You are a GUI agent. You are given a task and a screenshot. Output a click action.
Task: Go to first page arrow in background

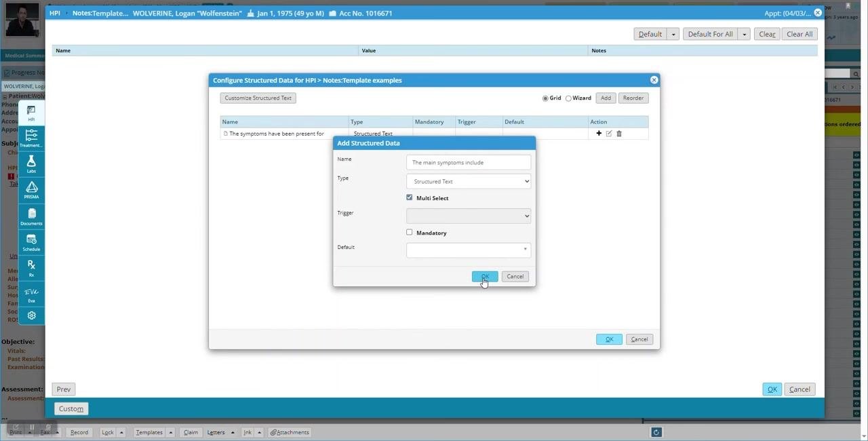click(835, 87)
